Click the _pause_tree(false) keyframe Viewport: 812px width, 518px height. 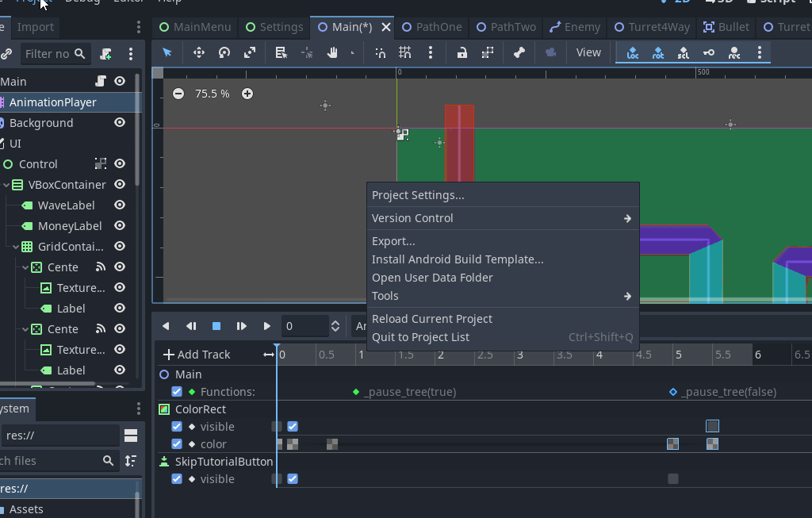point(673,392)
